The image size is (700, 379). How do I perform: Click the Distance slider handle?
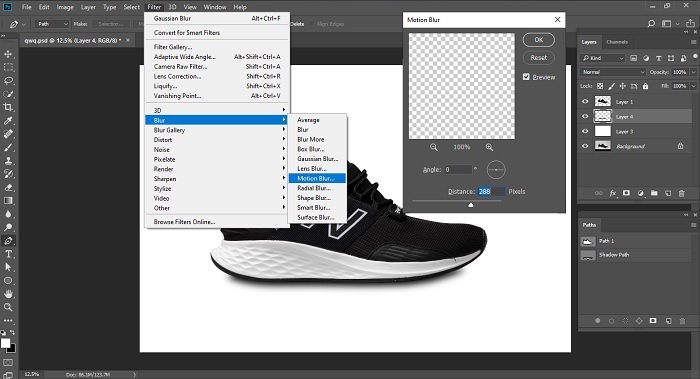click(471, 205)
